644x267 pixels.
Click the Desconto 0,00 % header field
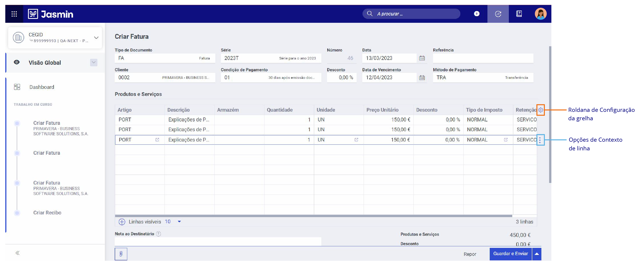click(x=342, y=78)
